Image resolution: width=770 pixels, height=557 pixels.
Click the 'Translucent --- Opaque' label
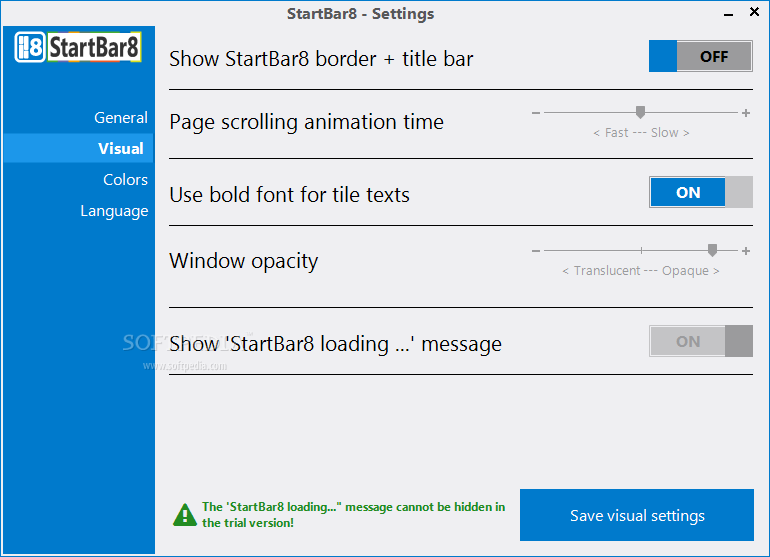(x=641, y=271)
